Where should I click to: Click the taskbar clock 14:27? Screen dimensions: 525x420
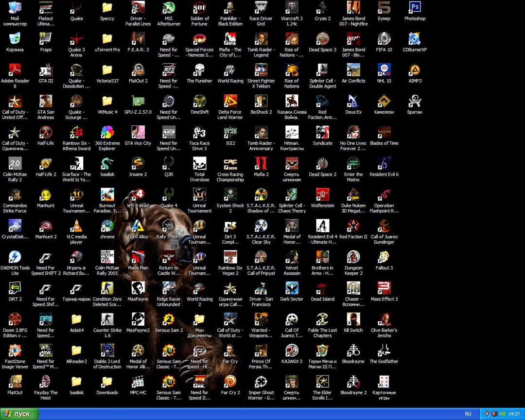[514, 414]
